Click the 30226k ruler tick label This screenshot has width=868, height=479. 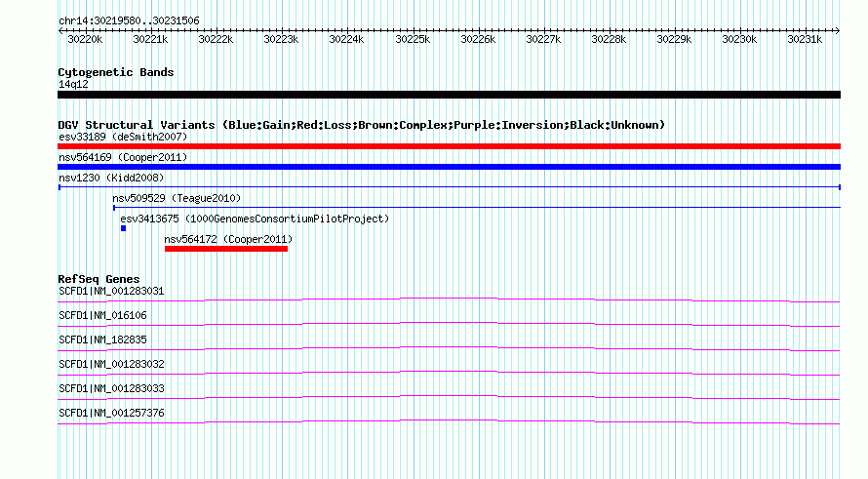tap(478, 39)
